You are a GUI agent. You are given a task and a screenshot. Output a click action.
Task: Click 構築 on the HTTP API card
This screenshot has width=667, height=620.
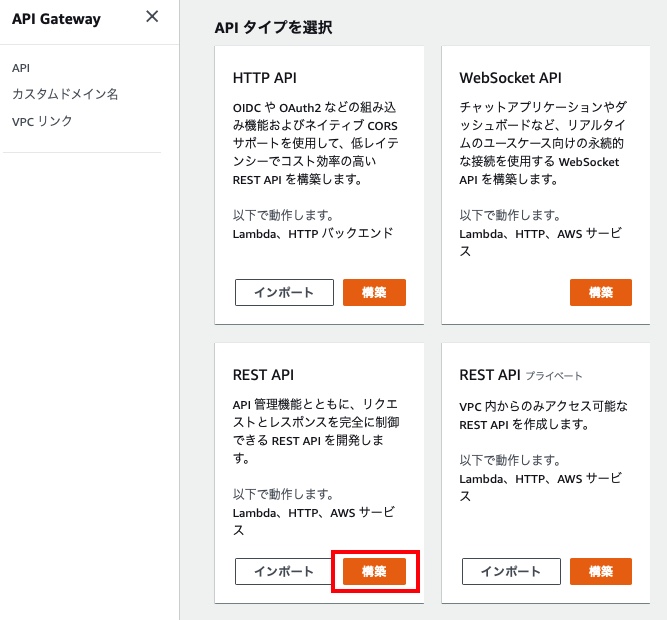[x=374, y=292]
